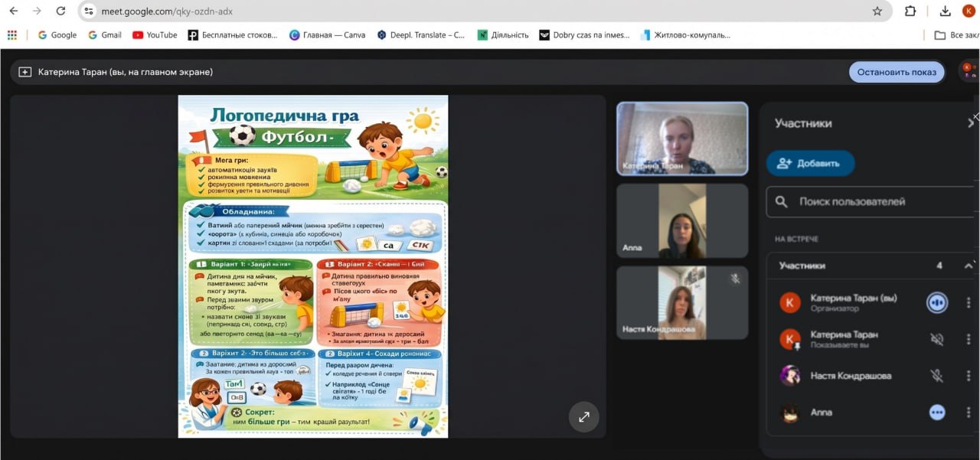This screenshot has width=980, height=460.
Task: Open options for Катерина Таран organizer entry
Action: point(969,302)
